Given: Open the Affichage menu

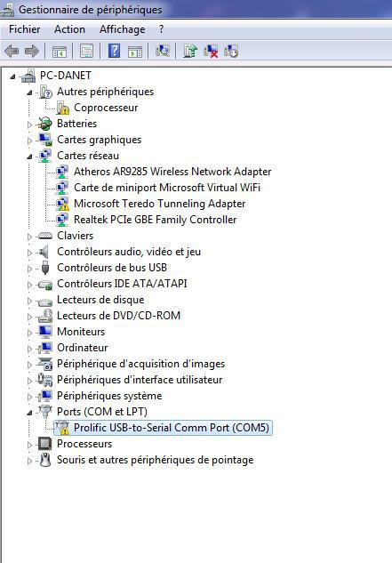Looking at the screenshot, I should (x=123, y=29).
